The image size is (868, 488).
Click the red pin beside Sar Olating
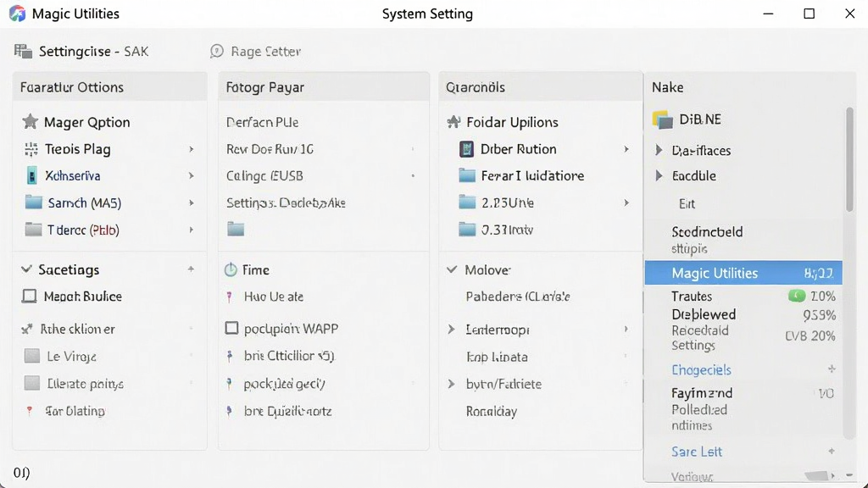[30, 411]
